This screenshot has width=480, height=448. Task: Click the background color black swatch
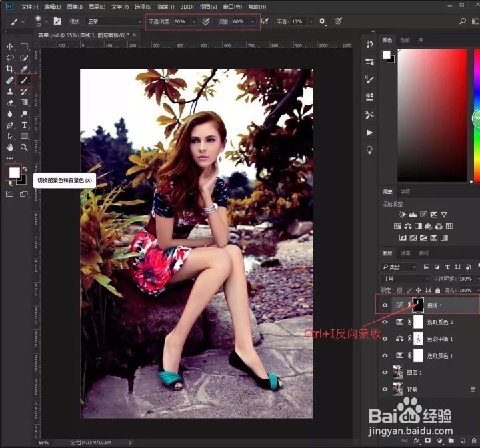point(23,181)
